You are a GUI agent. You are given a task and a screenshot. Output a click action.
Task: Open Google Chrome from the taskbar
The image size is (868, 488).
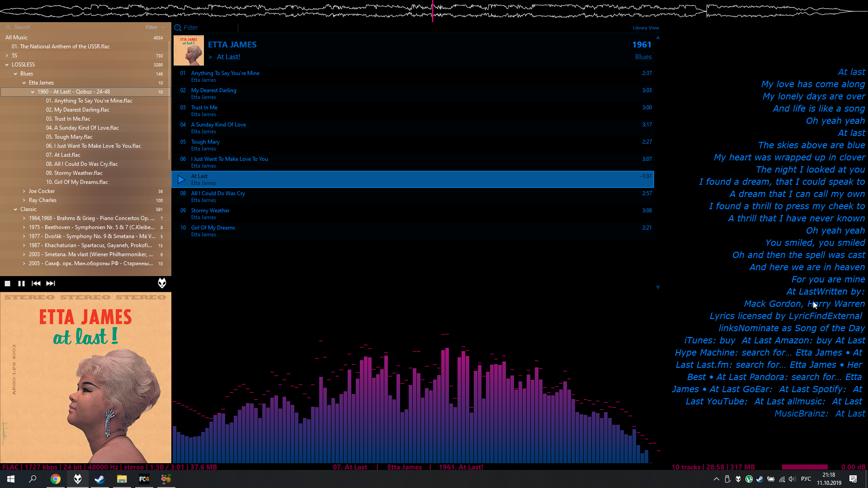[55, 479]
